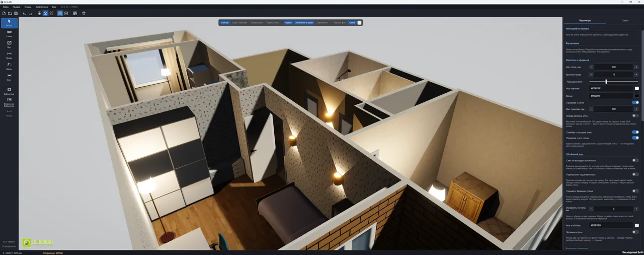Viewport: 644px width, 255px height.
Task: Open the Вид menu
Action: tap(54, 7)
